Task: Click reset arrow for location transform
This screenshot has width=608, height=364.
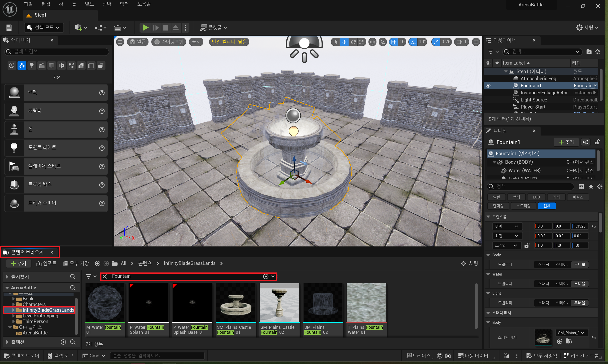Action: pos(593,226)
